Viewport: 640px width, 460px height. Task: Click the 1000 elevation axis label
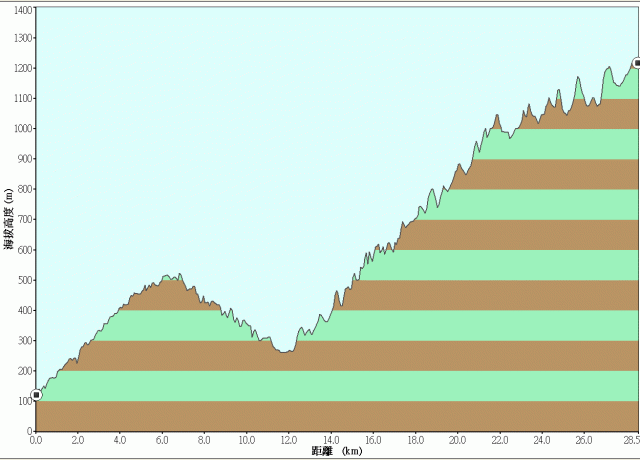point(23,129)
